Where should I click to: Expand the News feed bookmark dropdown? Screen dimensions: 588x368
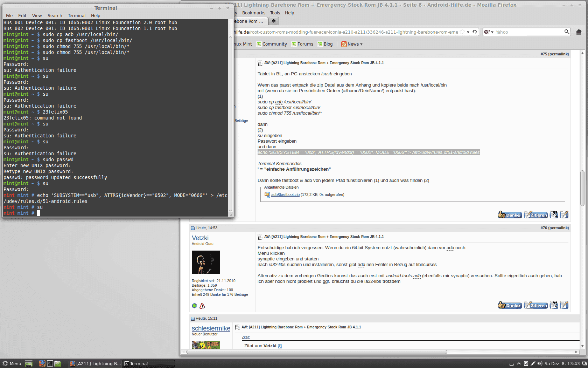pyautogui.click(x=352, y=44)
